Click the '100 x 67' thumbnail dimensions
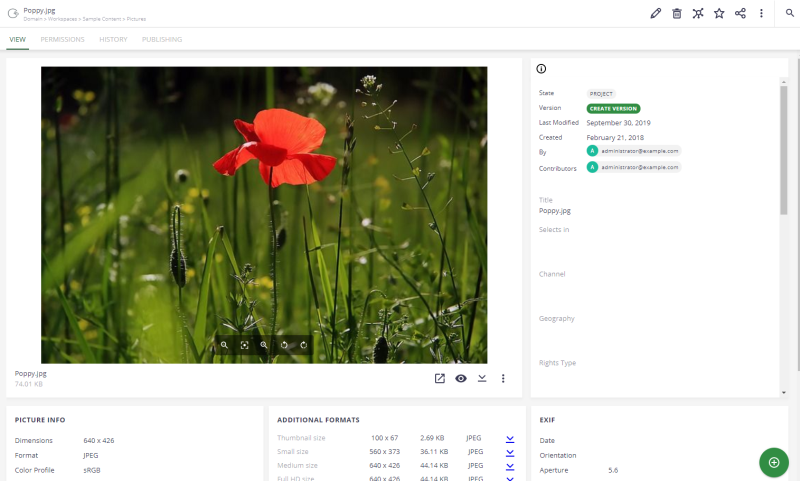Viewport: 800px width, 481px height. [385, 438]
